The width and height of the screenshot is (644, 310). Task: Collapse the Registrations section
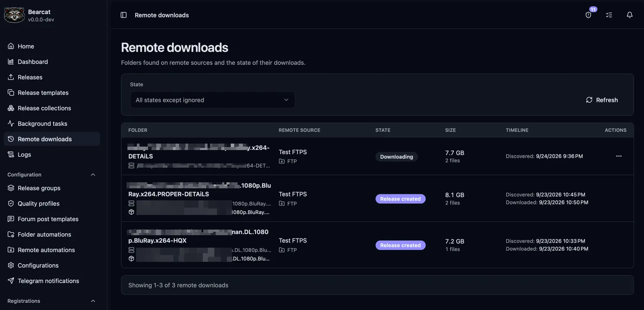(93, 301)
